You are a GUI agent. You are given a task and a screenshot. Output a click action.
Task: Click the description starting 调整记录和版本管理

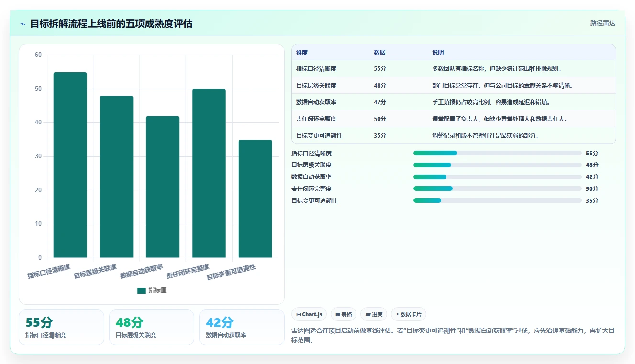pyautogui.click(x=486, y=136)
